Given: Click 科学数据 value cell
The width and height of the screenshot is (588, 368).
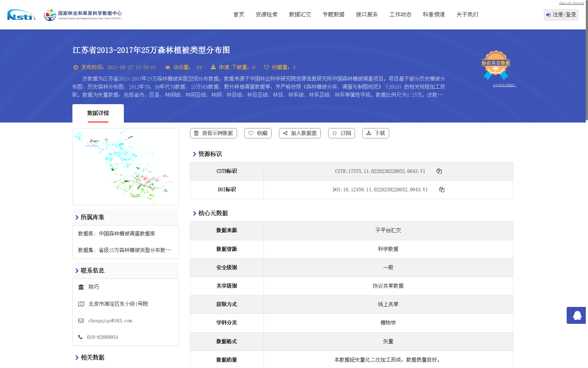Looking at the screenshot, I should click(x=388, y=249).
